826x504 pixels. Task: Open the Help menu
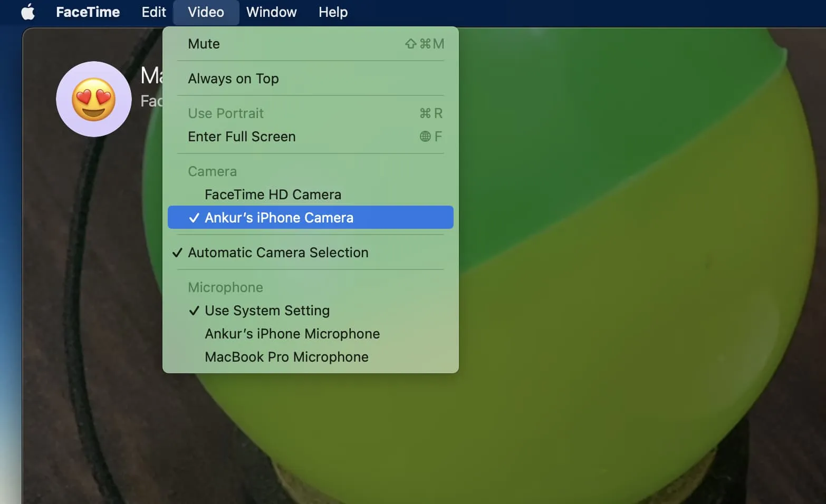(333, 12)
